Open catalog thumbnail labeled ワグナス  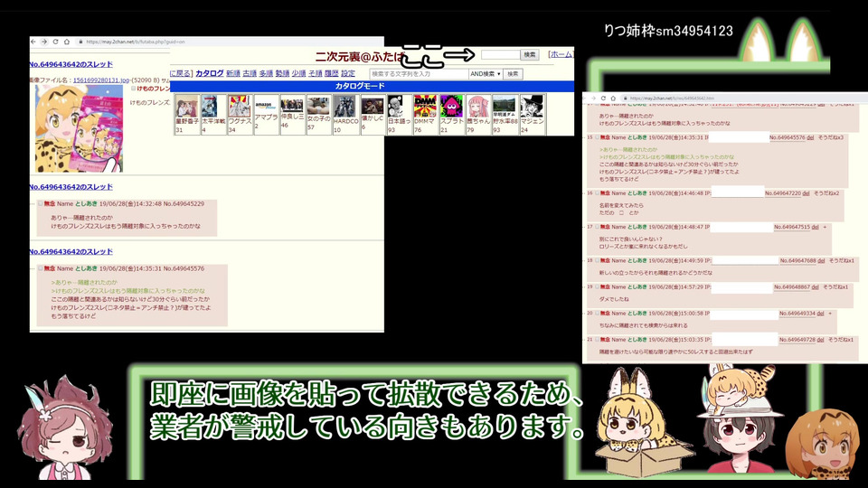[x=239, y=107]
